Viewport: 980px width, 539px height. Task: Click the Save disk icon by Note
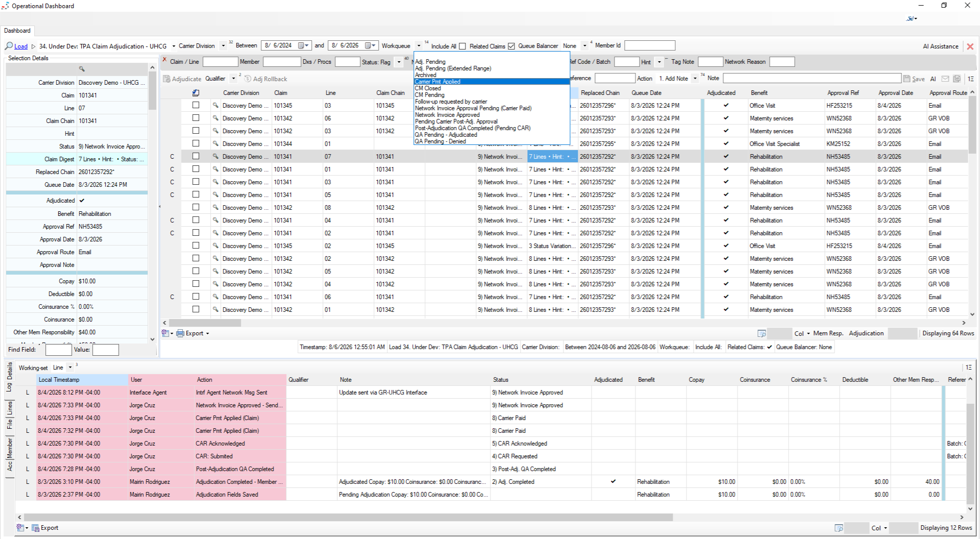[906, 79]
